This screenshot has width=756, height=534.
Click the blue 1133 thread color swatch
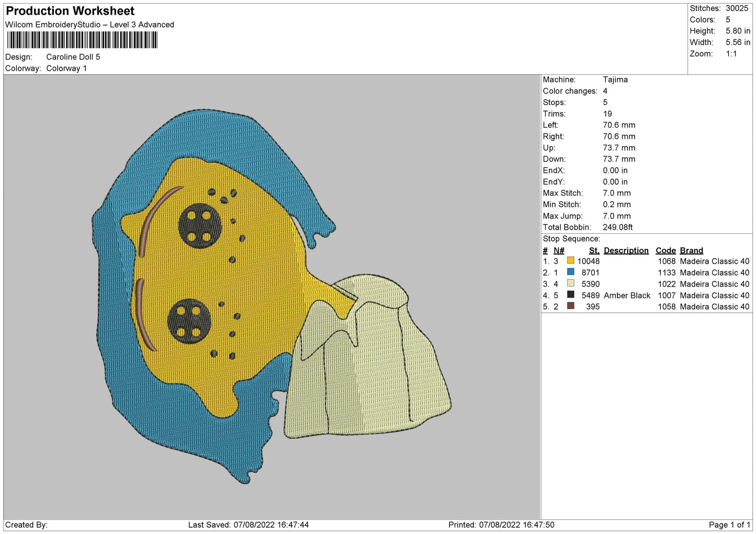pyautogui.click(x=570, y=272)
